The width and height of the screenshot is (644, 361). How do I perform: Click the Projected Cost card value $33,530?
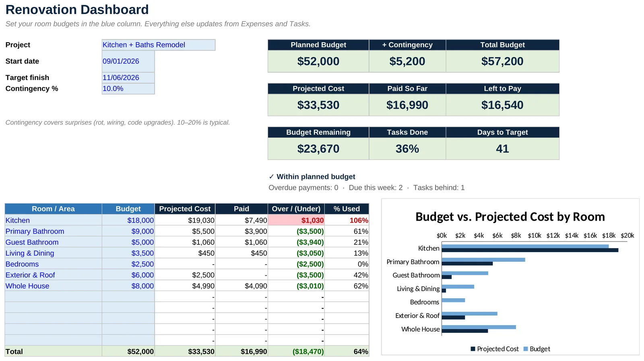(318, 105)
